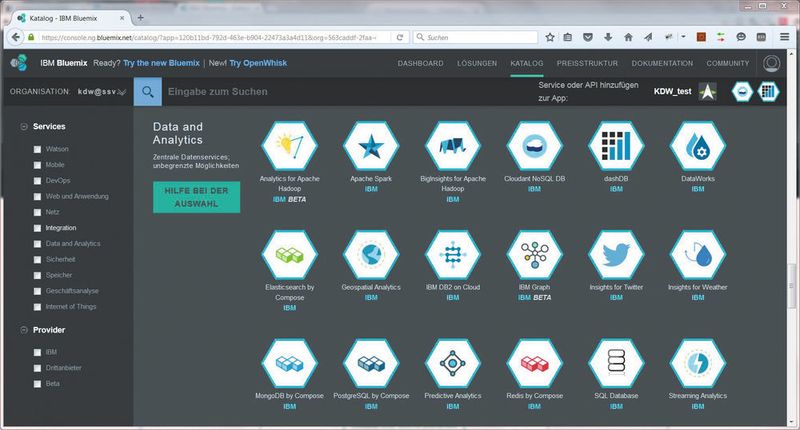Open the DASHBOARD nav item
The image size is (800, 430).
coord(420,63)
